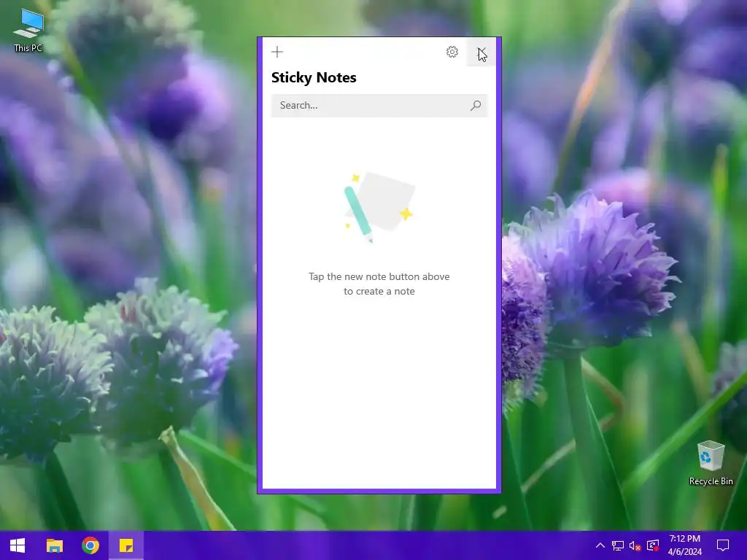Click the empty-note pencil illustration
Screen dimensions: 747x560
point(379,207)
